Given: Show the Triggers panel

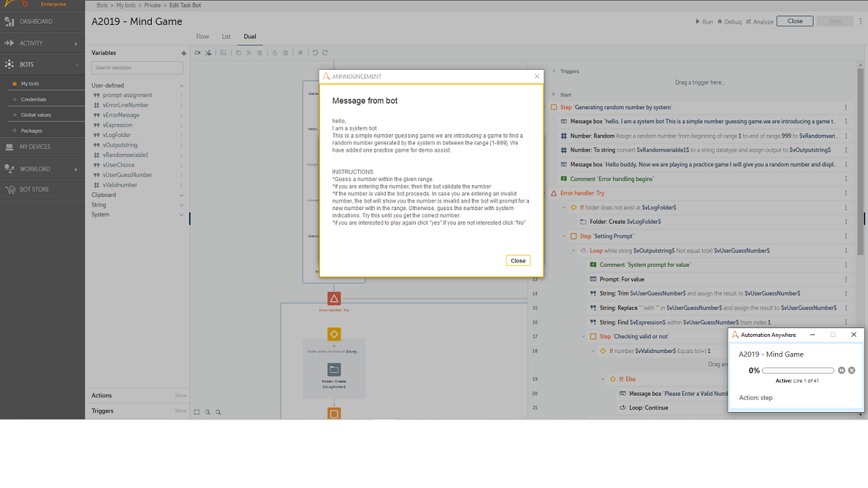Looking at the screenshot, I should pos(180,411).
